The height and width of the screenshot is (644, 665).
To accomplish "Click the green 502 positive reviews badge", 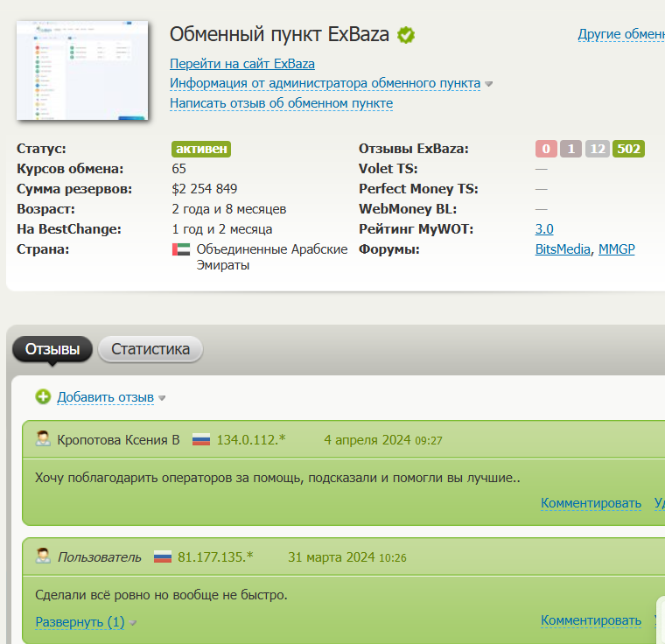I will pyautogui.click(x=628, y=149).
